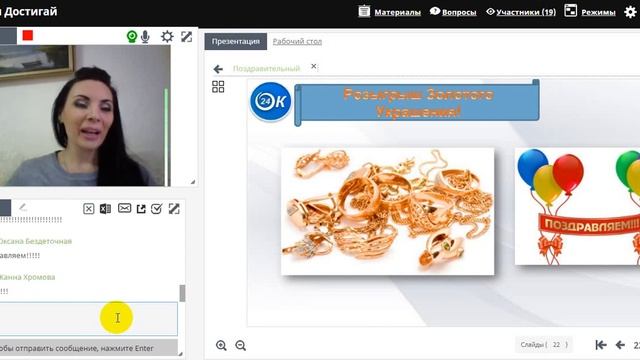The width and height of the screenshot is (640, 360).
Task: Click the Материалы clipboard icon
Action: click(364, 11)
